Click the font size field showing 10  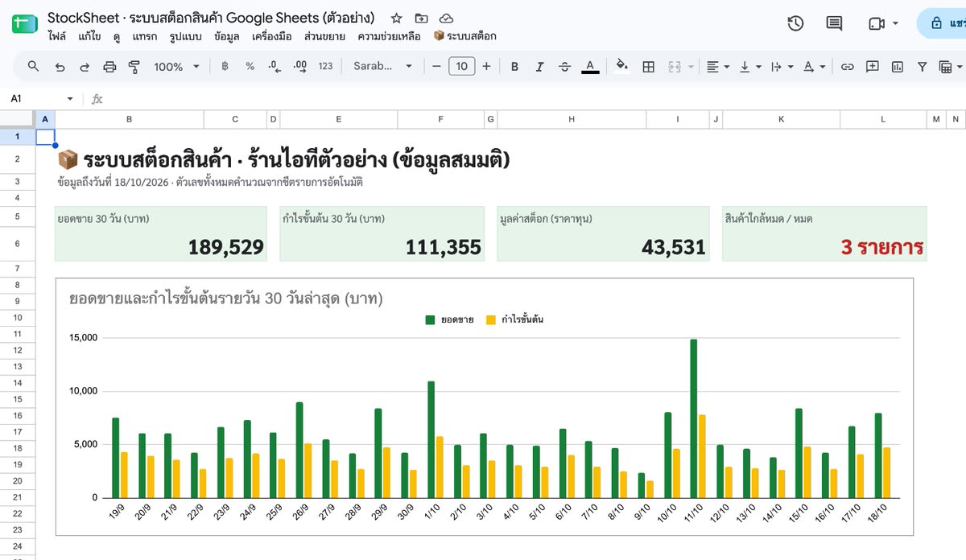[x=461, y=67]
